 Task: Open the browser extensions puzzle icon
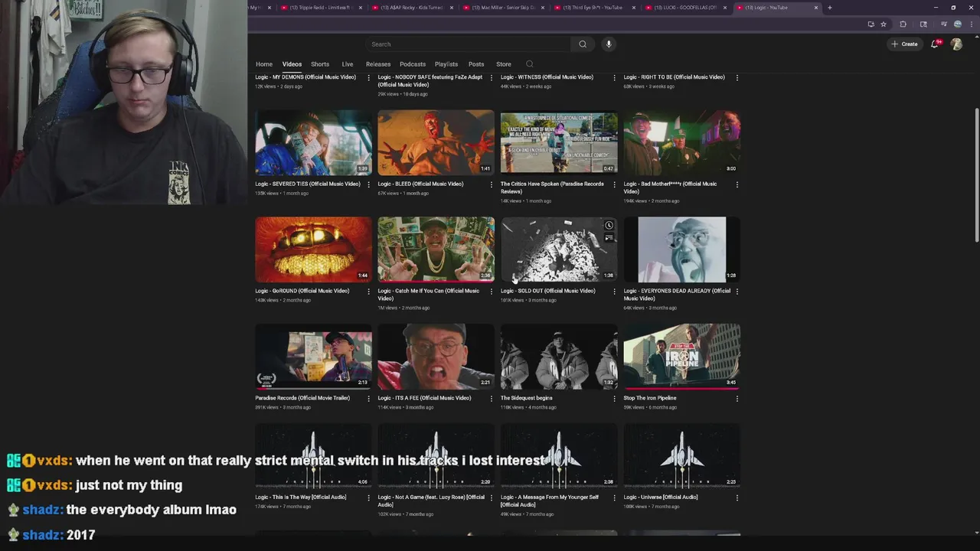click(903, 24)
